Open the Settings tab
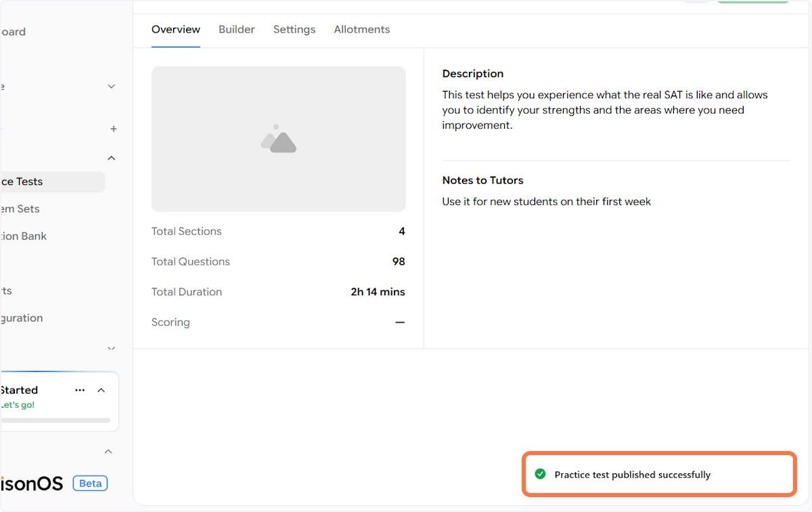The width and height of the screenshot is (812, 512). click(294, 30)
